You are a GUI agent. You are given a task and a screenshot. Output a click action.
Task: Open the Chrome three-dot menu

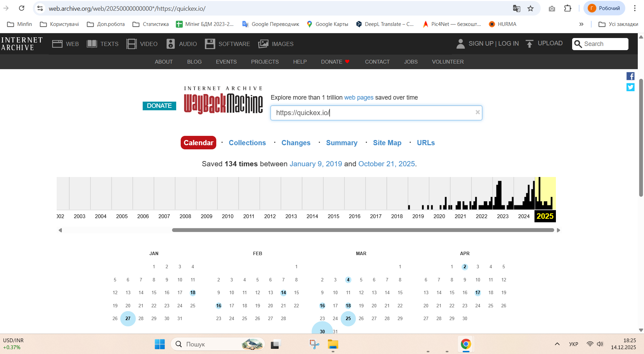(x=635, y=8)
